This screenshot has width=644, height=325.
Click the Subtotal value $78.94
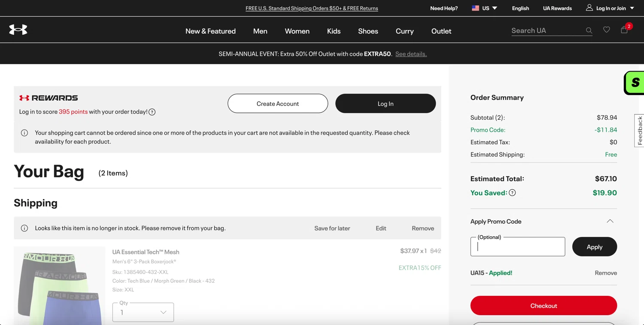[607, 117]
